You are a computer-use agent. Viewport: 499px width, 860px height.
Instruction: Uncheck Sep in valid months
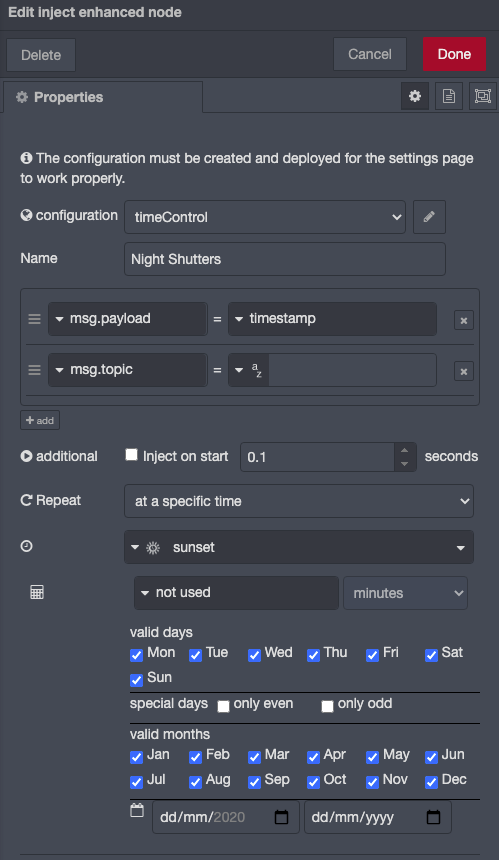[x=254, y=782]
